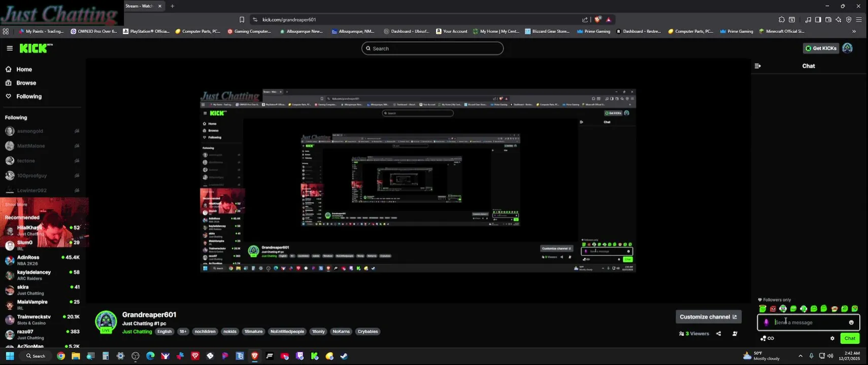Image resolution: width=868 pixels, height=365 pixels.
Task: Select asmongold in the Following list
Action: tap(43, 131)
